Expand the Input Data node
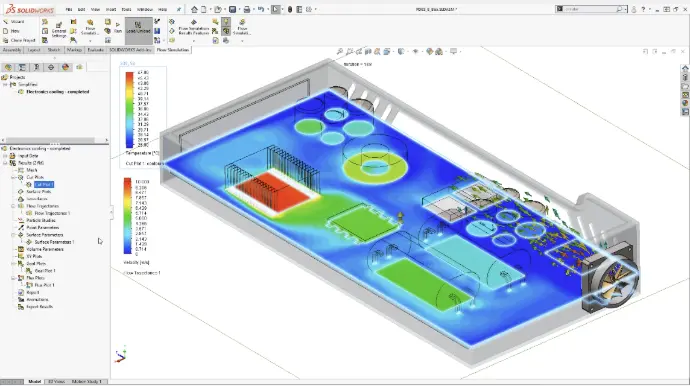Image resolution: width=690 pixels, height=386 pixels. (5, 156)
